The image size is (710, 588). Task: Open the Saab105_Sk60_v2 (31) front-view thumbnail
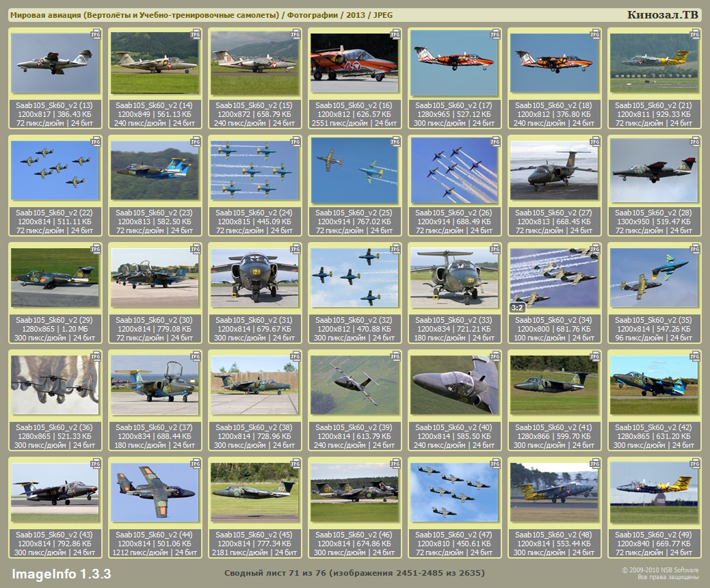(x=254, y=278)
